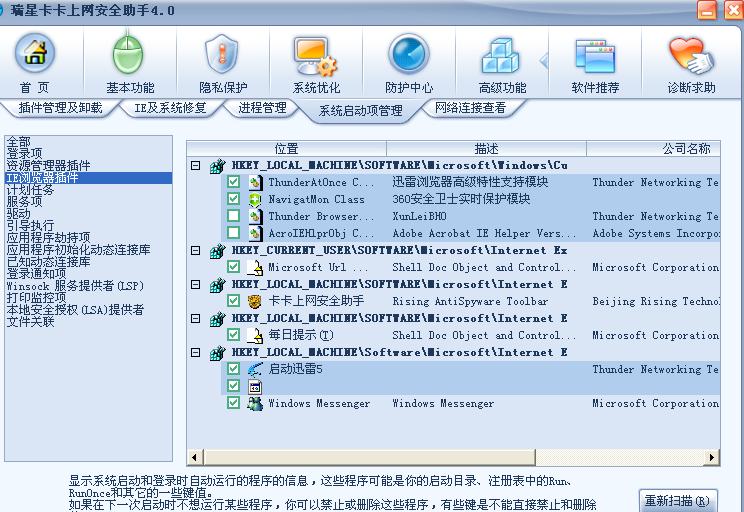Open 软件推荐 windows icon
The image size is (744, 512).
595,56
